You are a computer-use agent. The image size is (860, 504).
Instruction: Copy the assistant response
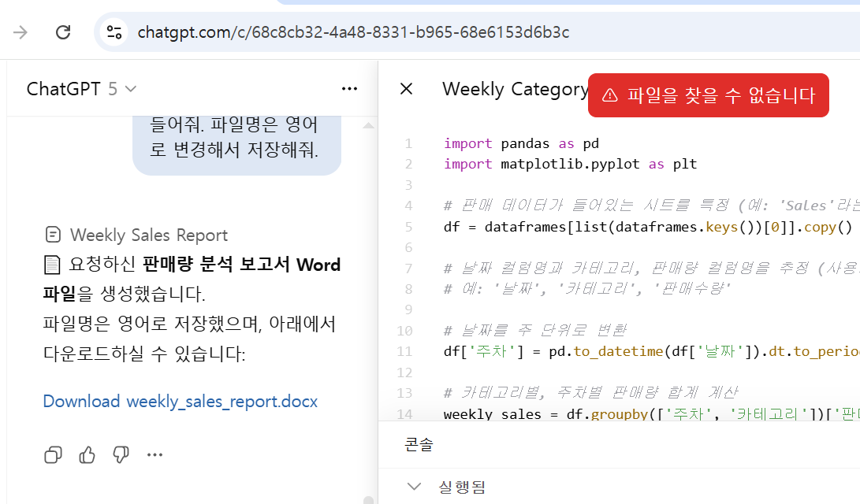tap(53, 454)
